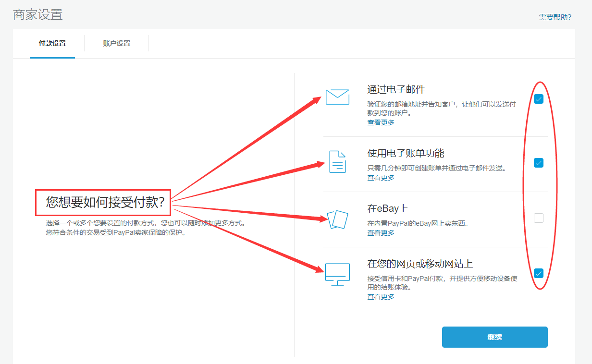This screenshot has height=364, width=592.
Task: Open 查看更多 under the website payment option
Action: [381, 297]
